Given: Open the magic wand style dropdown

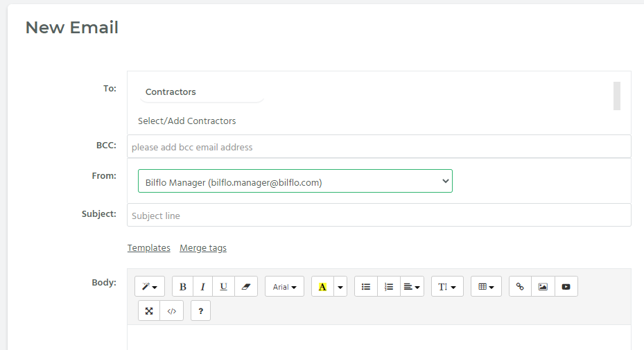Looking at the screenshot, I should pyautogui.click(x=150, y=286).
